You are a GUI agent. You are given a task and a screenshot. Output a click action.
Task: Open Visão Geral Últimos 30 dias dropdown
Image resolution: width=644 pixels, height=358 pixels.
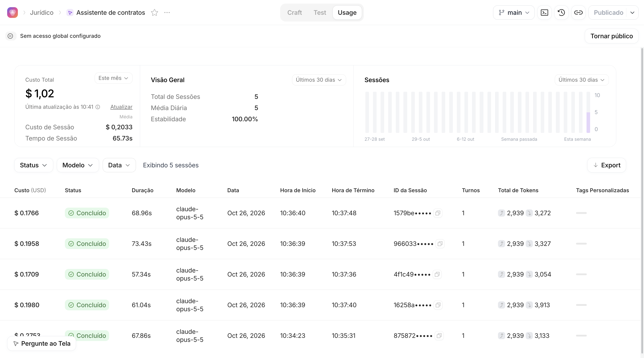319,80
